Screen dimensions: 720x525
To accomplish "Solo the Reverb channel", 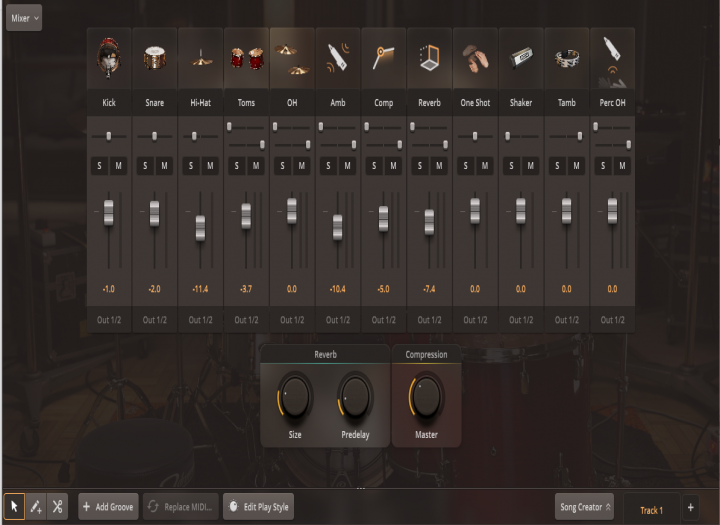I will point(420,166).
